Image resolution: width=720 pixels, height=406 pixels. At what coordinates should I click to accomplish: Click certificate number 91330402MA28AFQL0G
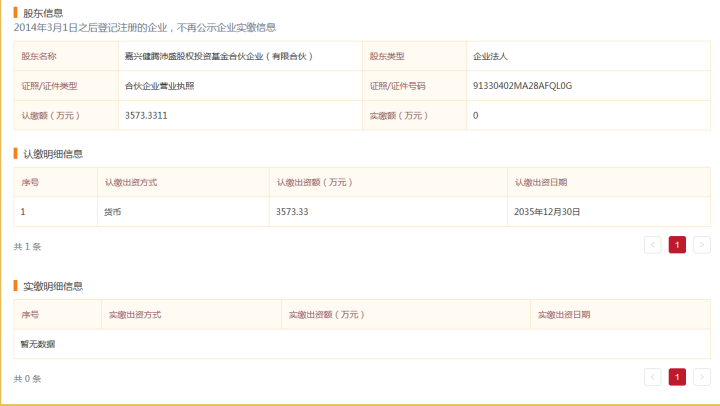522,86
